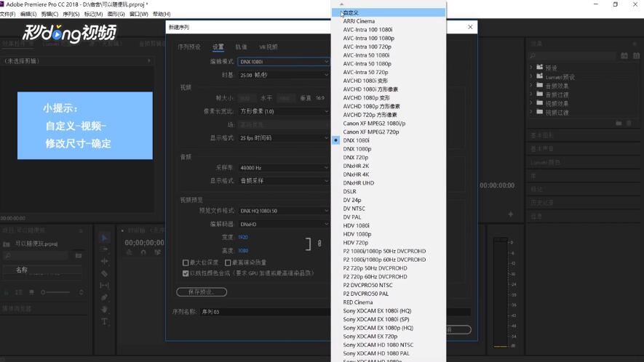Image resolution: width=644 pixels, height=362 pixels.
Task: Select the Razor tool
Action: 104,273
